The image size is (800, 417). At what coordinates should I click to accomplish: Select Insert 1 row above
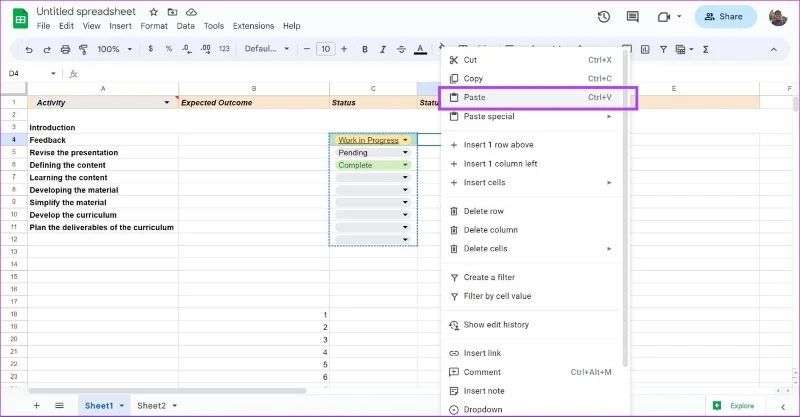click(x=532, y=145)
